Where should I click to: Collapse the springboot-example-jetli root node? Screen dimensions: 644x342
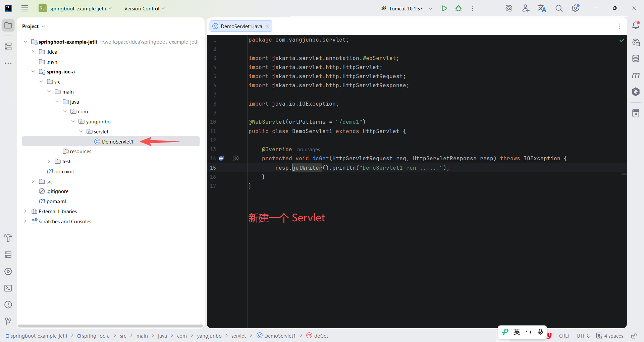click(x=25, y=42)
